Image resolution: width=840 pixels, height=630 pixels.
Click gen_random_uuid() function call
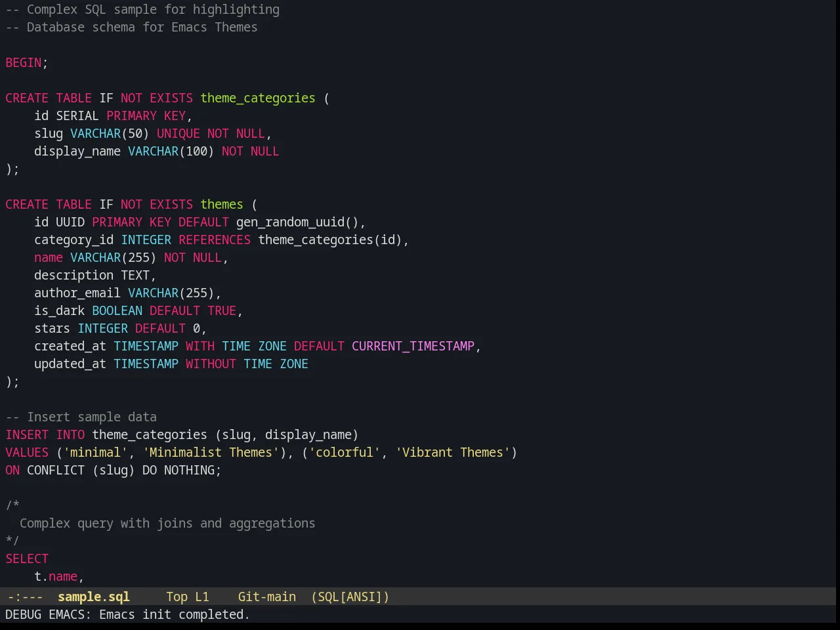tap(297, 222)
